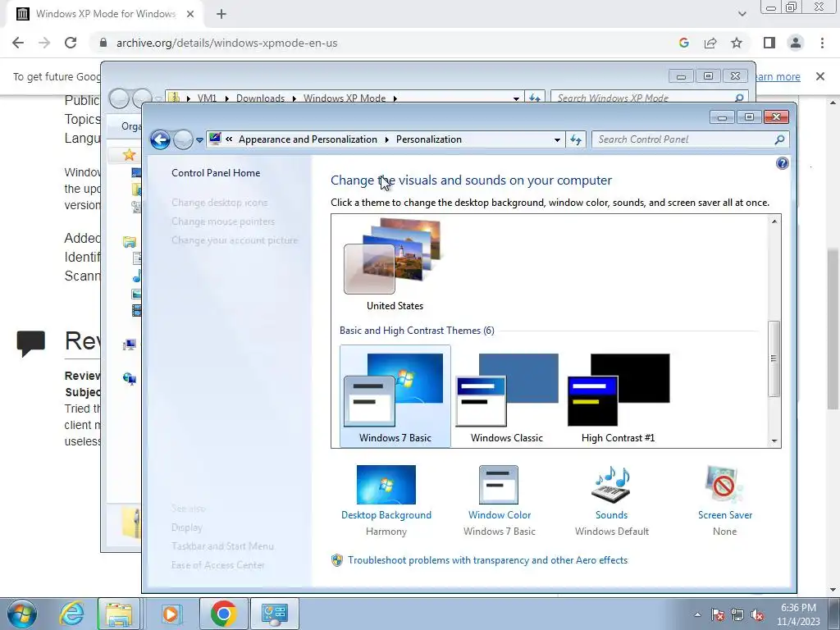Screen dimensions: 840x630
Task: Toggle Chrome side panel button
Action: pyautogui.click(x=769, y=43)
